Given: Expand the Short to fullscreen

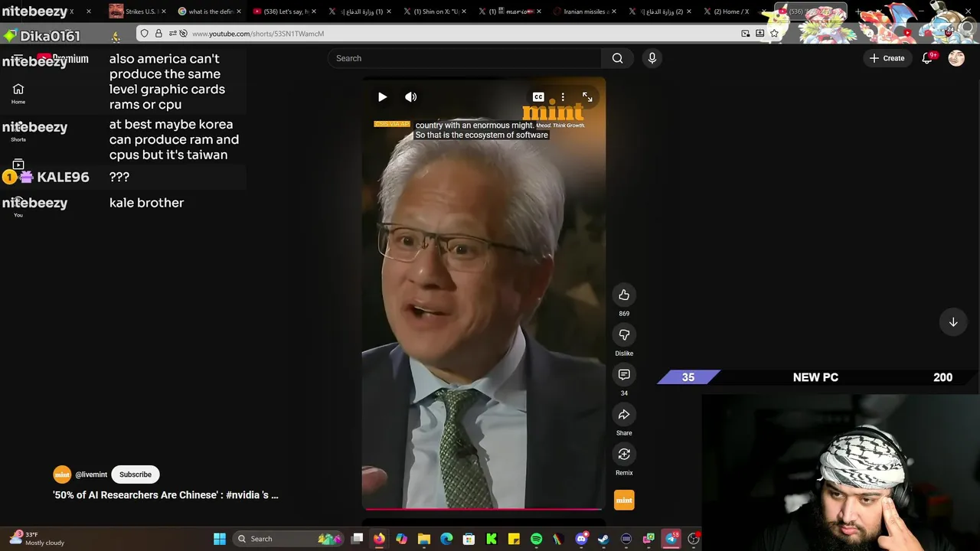Looking at the screenshot, I should pos(587,97).
